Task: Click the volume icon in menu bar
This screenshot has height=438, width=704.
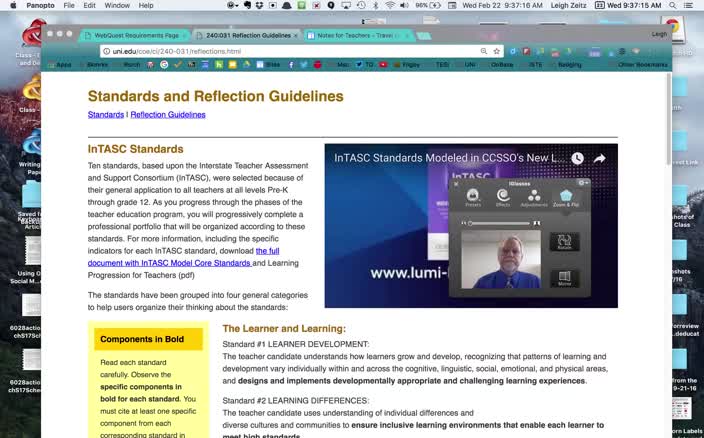Action: pos(404,5)
